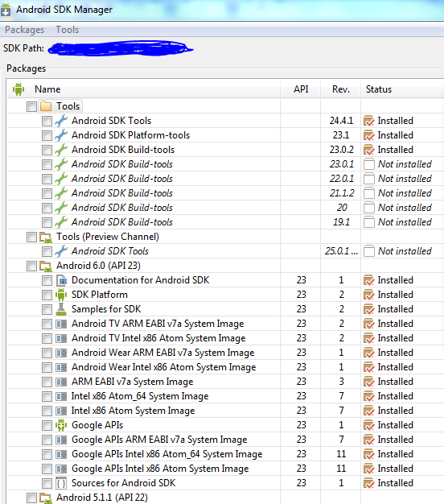Viewport: 444px width, 504px height.
Task: Click revision 24.4.1 cell
Action: [x=341, y=121]
